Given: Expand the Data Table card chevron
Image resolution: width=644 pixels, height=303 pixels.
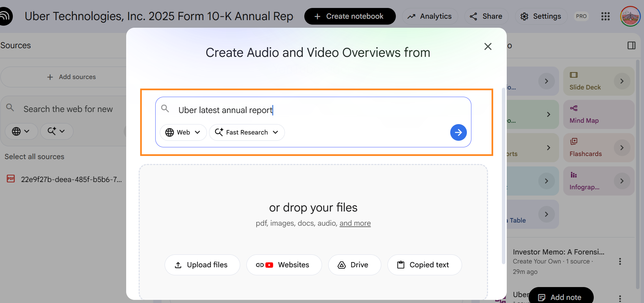Looking at the screenshot, I should (x=546, y=214).
